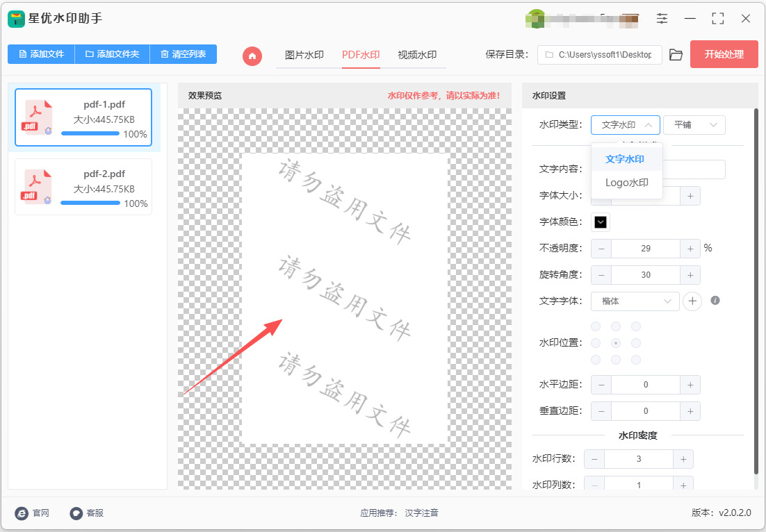Open the 官网 website icon

[22, 513]
